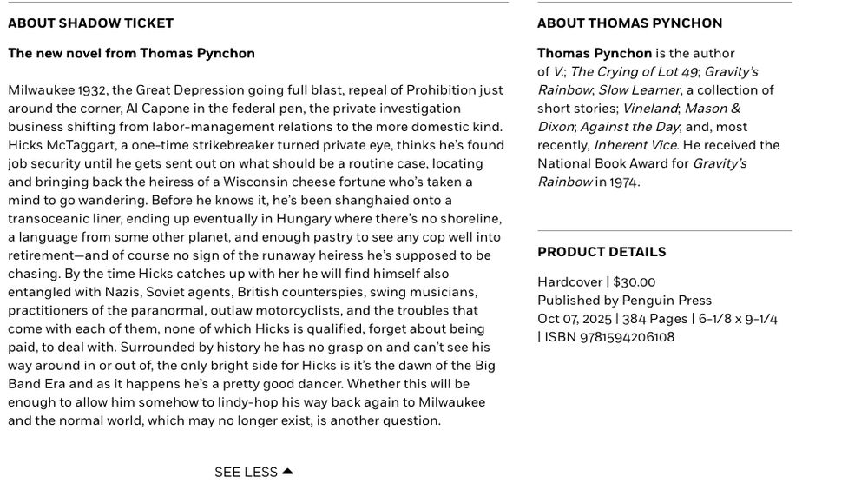Click the ABOUT THOMAS PYNCHON heading
This screenshot has height=490, width=868.
[629, 23]
